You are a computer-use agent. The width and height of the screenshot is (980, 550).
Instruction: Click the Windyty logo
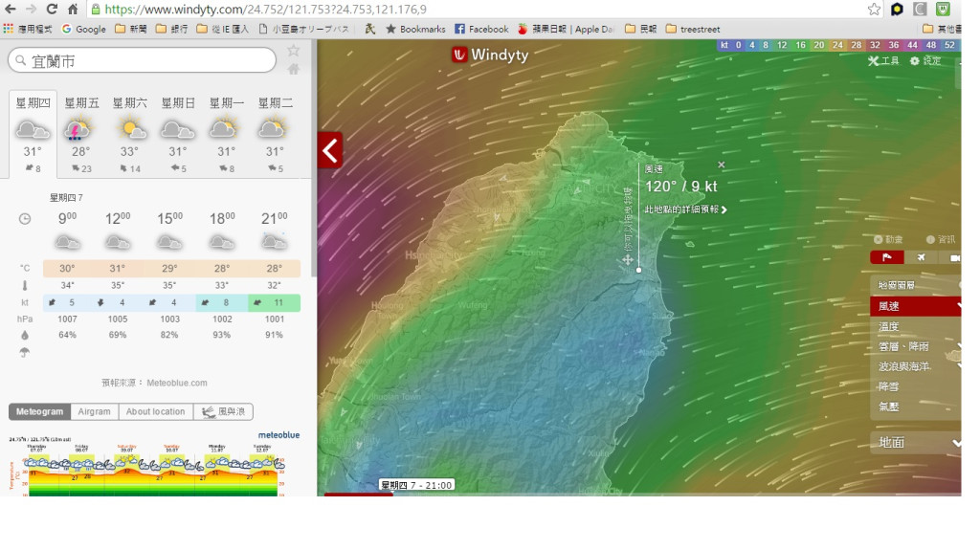[490, 55]
